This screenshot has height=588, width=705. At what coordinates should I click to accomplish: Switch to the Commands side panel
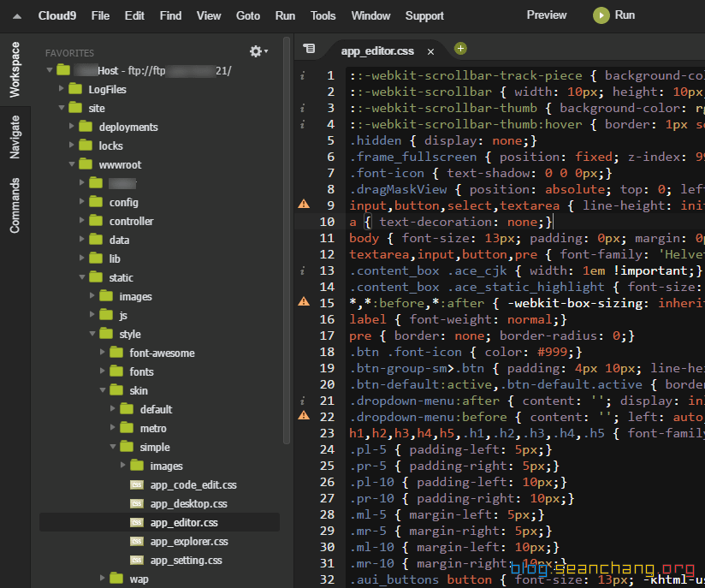pos(15,205)
